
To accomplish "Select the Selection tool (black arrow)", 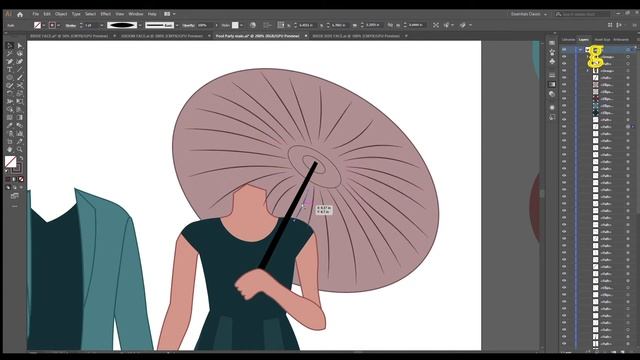I will pos(10,46).
